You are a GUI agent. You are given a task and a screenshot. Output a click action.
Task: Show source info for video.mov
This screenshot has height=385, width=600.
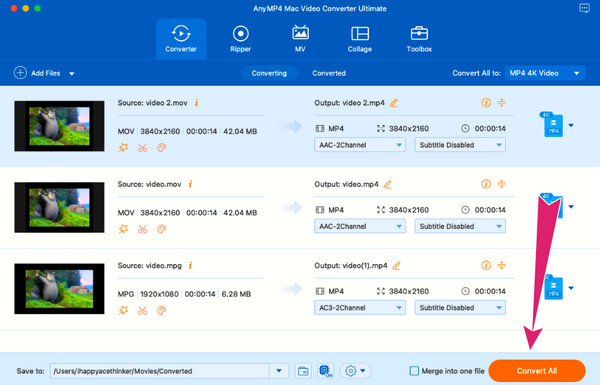pos(190,184)
